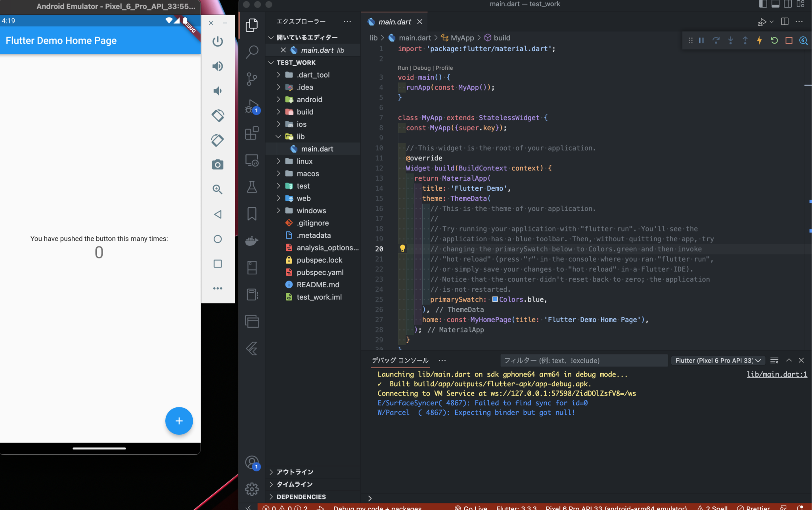Open editor more actions ellipsis

pos(799,22)
